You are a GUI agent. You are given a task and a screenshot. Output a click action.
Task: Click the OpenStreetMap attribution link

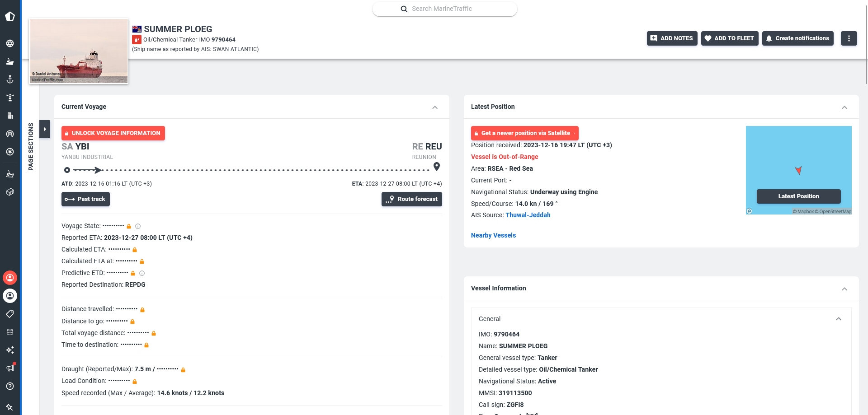tap(833, 211)
